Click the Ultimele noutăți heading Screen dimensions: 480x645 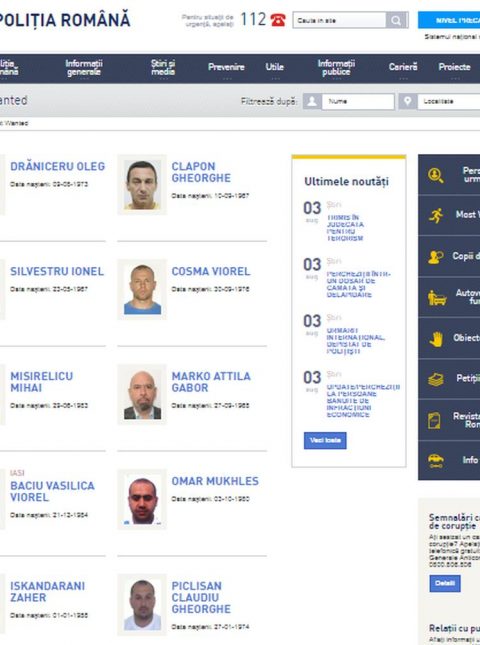click(346, 181)
